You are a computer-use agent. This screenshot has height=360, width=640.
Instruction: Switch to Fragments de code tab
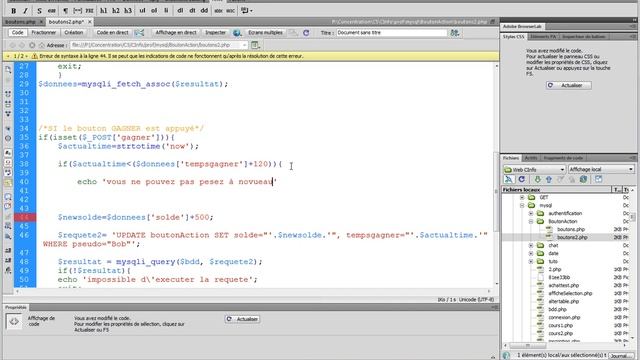click(563, 158)
